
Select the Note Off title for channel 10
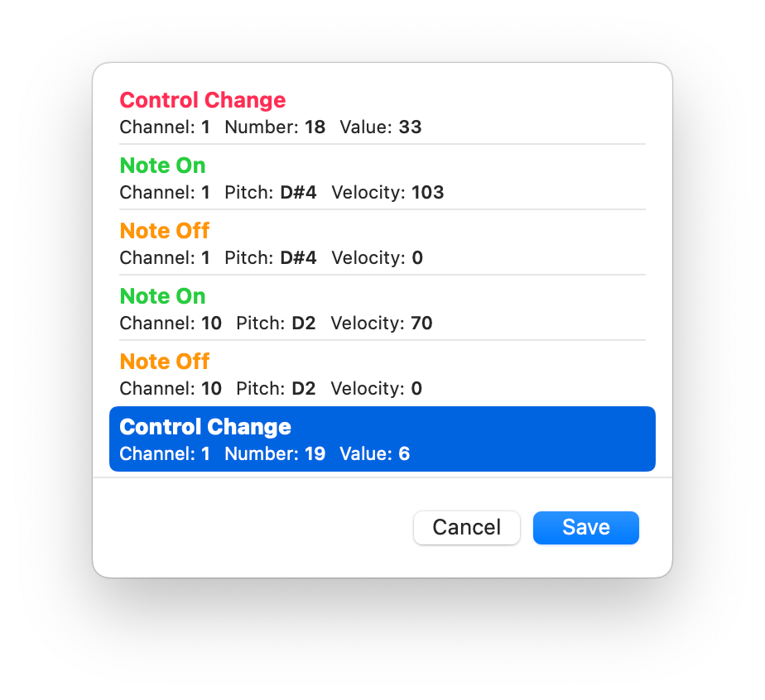[x=164, y=362]
